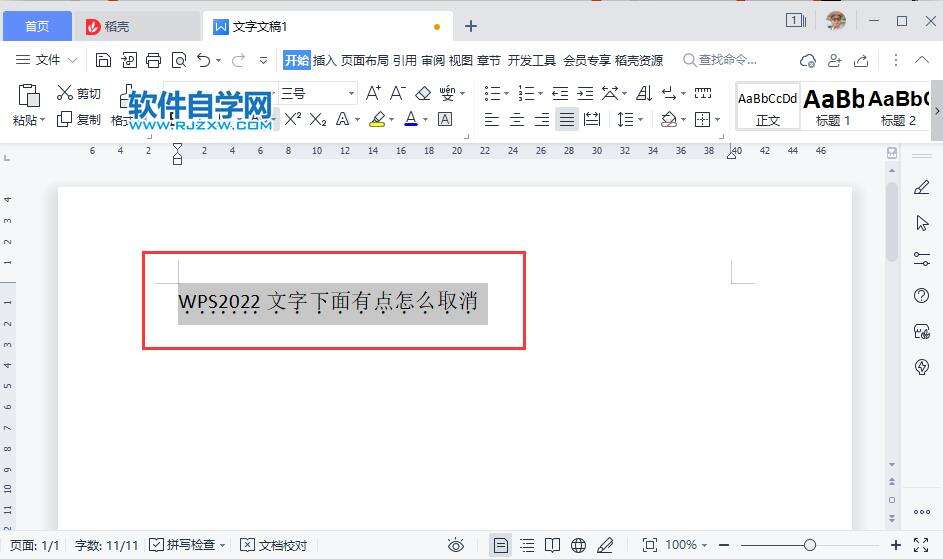Apply 标题 2 style

tap(898, 107)
